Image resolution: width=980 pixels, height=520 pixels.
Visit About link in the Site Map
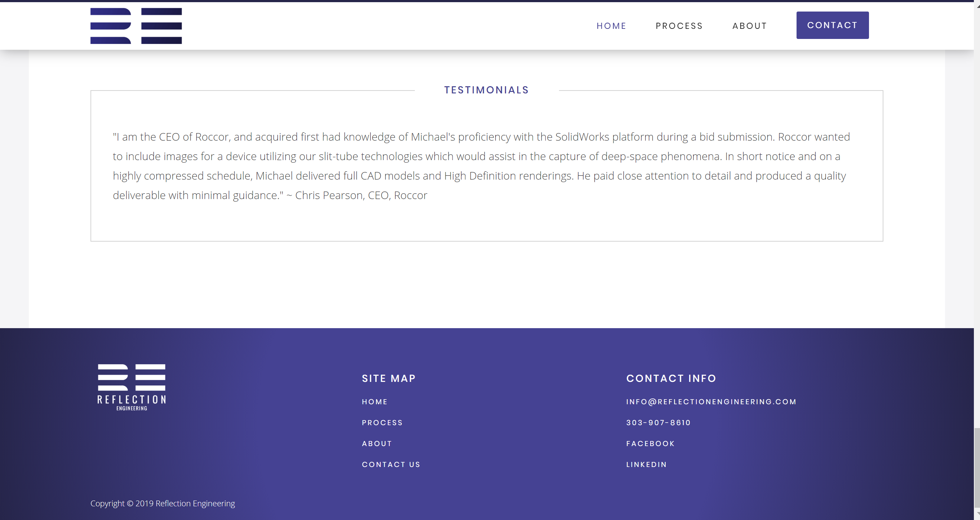point(377,444)
